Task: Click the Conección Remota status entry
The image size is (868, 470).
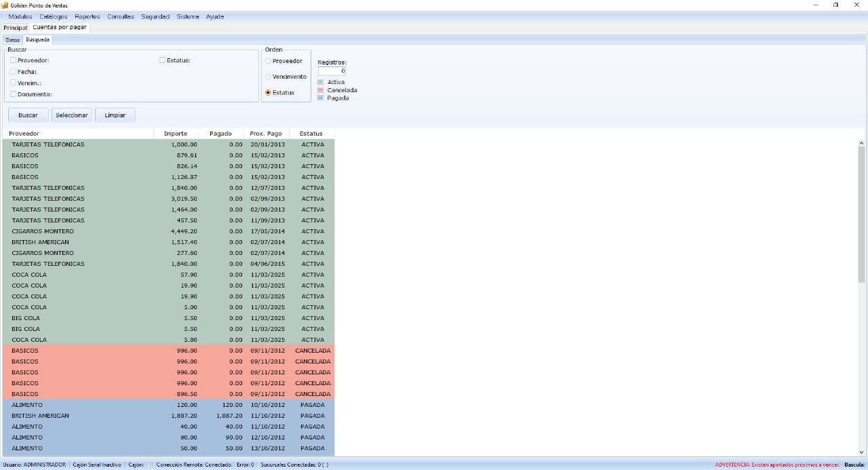Action: pos(195,465)
